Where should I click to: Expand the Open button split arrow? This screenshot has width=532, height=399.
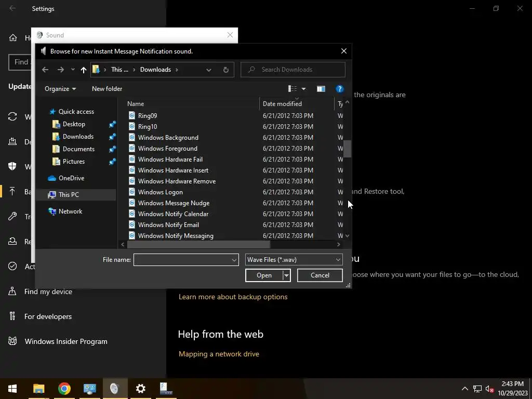tap(286, 275)
